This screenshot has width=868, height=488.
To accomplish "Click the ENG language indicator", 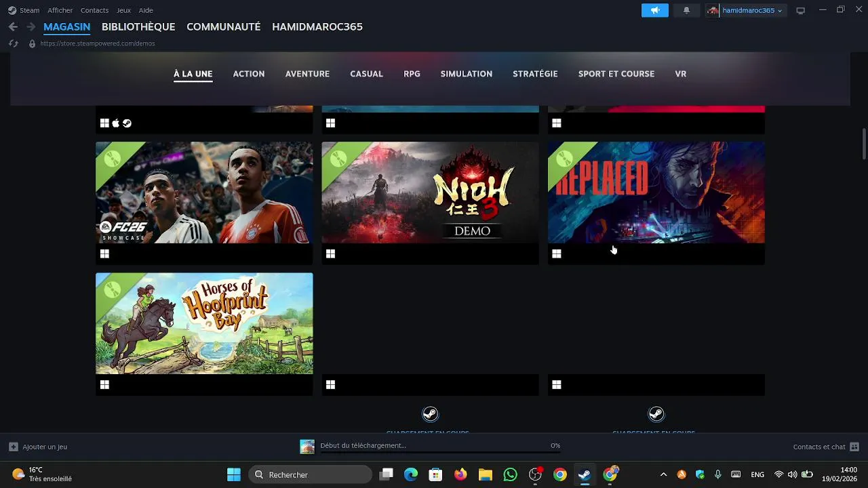I will (757, 474).
